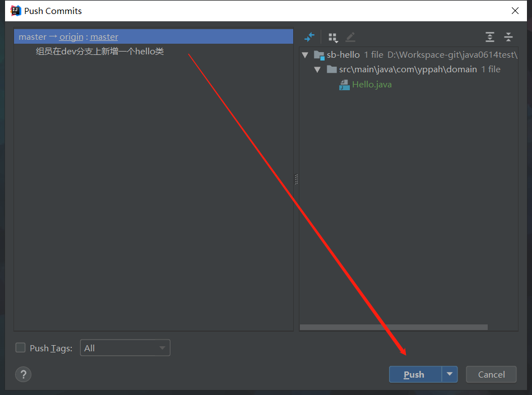Click the horizontal scrollbar under file tree
The height and width of the screenshot is (395, 532).
pos(394,327)
